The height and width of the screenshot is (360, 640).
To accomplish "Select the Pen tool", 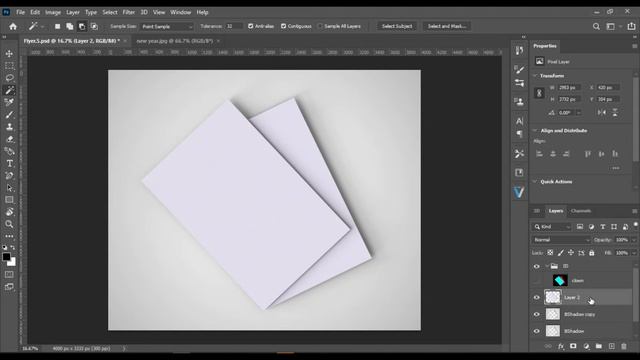I will coord(9,176).
